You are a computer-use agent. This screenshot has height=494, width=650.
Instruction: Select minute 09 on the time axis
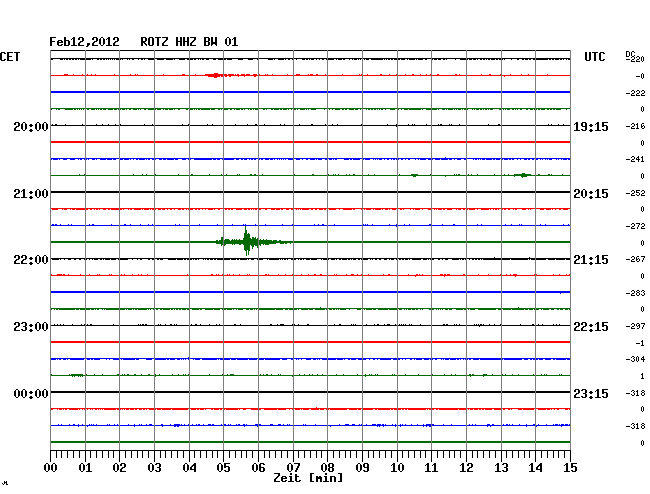point(362,467)
